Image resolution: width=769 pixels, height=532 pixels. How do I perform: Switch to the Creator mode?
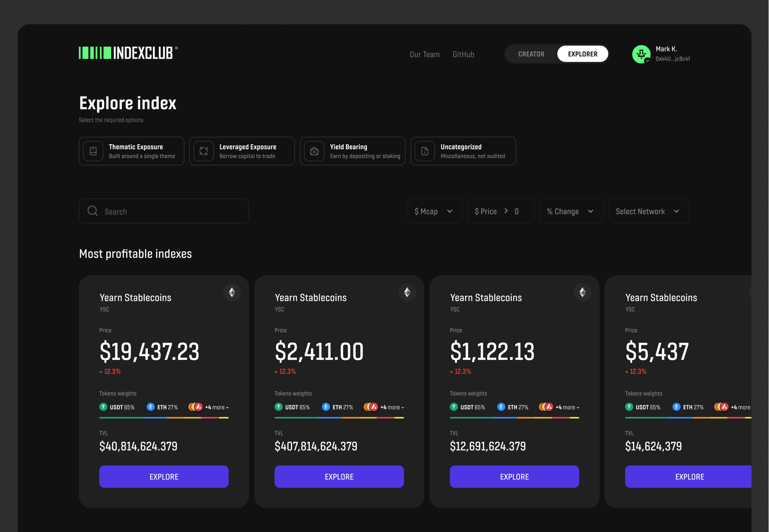[531, 54]
